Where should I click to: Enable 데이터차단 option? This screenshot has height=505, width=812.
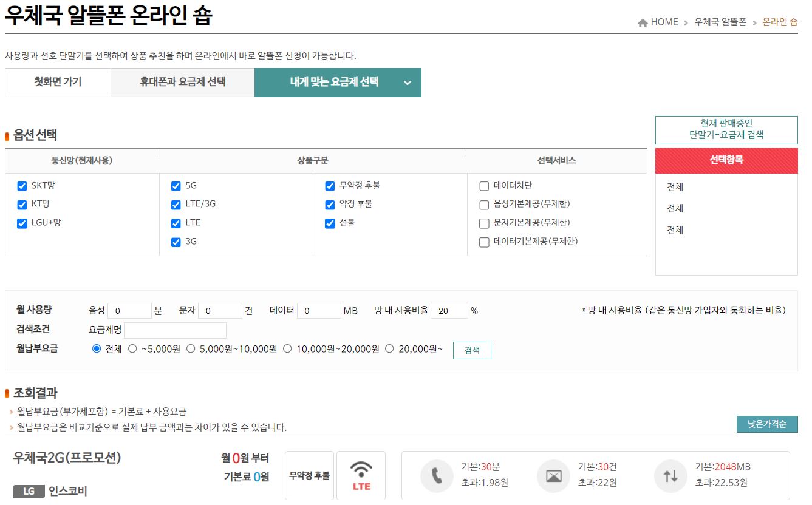pyautogui.click(x=484, y=186)
